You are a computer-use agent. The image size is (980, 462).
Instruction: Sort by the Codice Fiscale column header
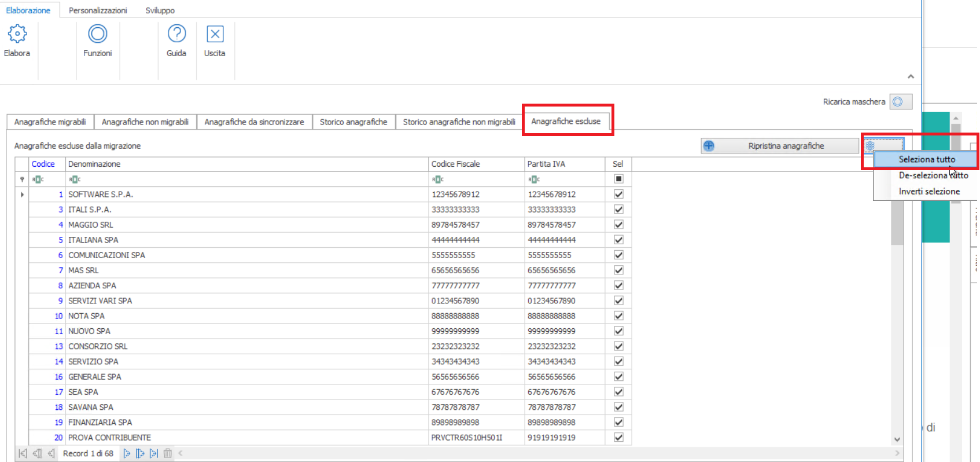click(477, 164)
